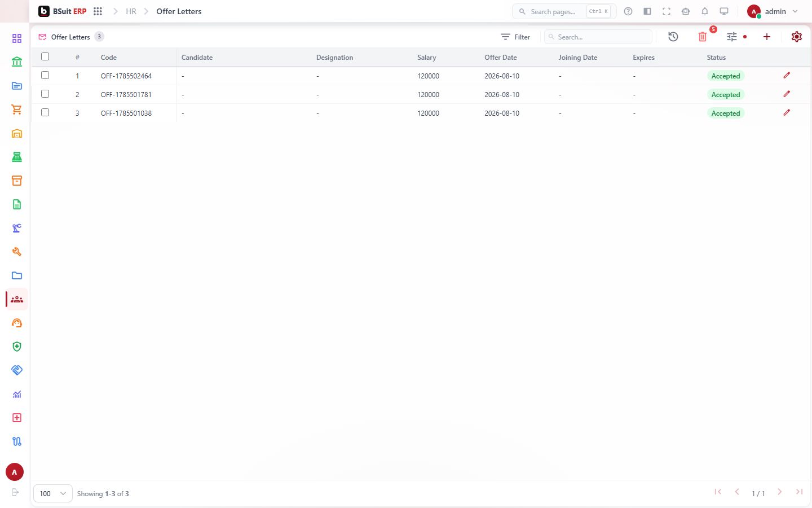Open notifications bell icon
The height and width of the screenshot is (508, 812).
705,11
